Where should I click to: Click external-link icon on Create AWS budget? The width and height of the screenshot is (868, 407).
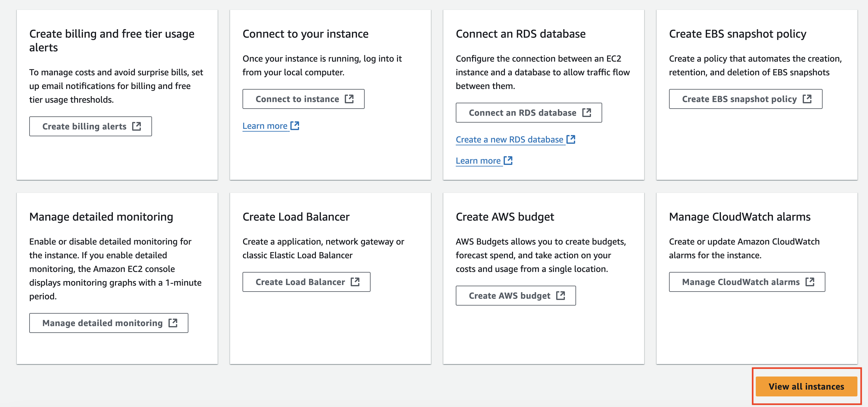click(560, 295)
